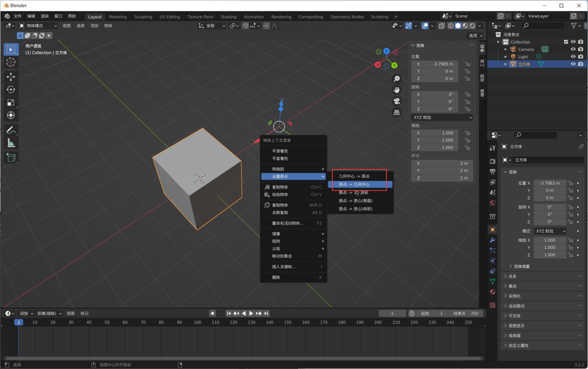Viewport: 588px width, 369px height.
Task: Select the Measure tool
Action: point(11,143)
